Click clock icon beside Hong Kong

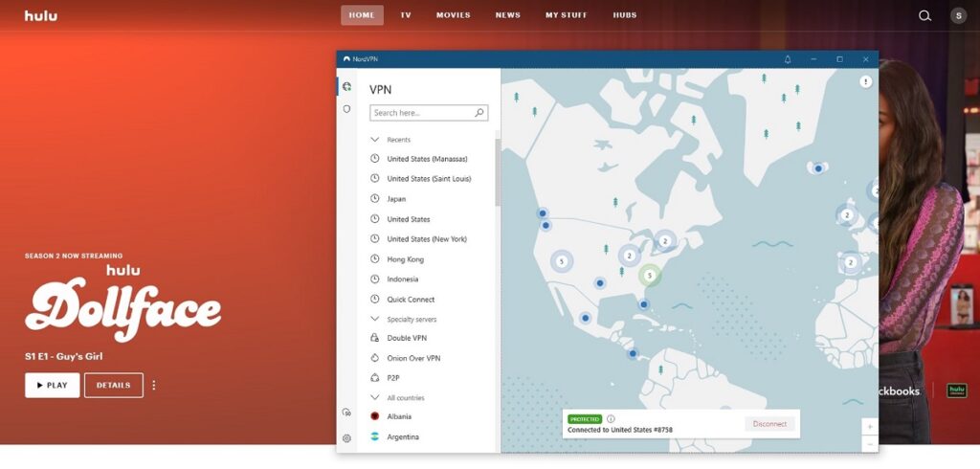tap(374, 258)
